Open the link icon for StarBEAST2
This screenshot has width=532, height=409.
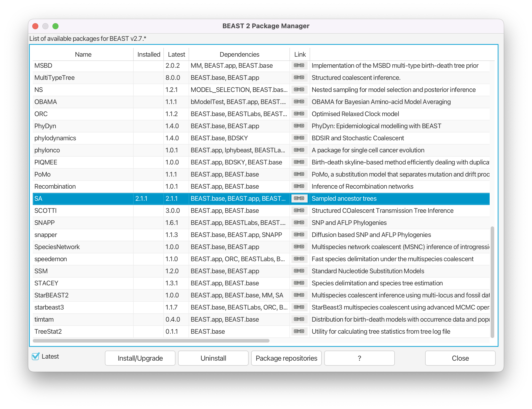[299, 295]
